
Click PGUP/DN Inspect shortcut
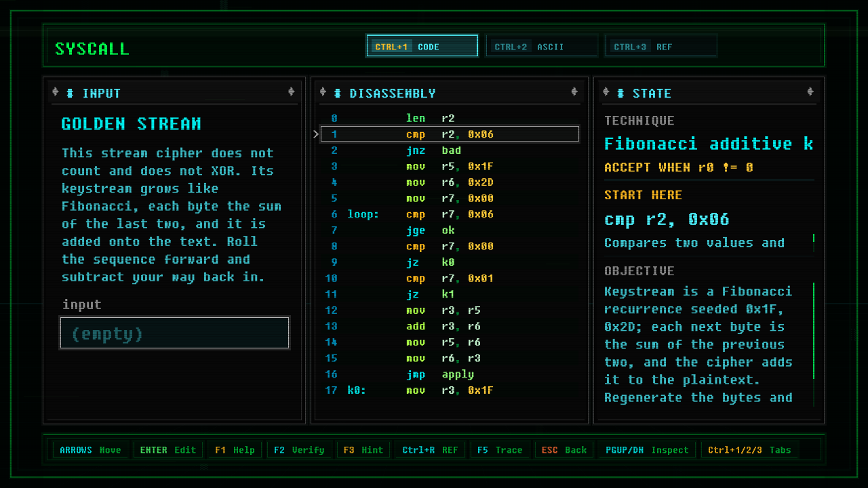point(647,449)
